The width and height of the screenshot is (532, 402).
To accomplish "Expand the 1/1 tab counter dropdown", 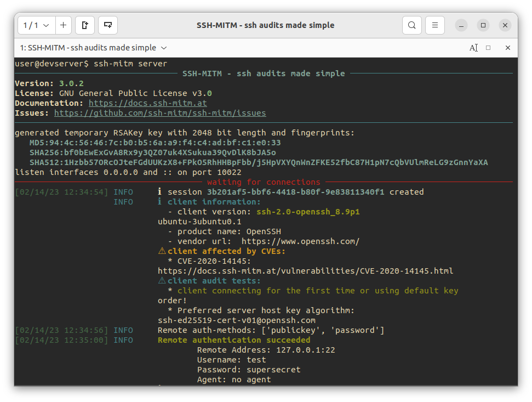I will [x=35, y=25].
